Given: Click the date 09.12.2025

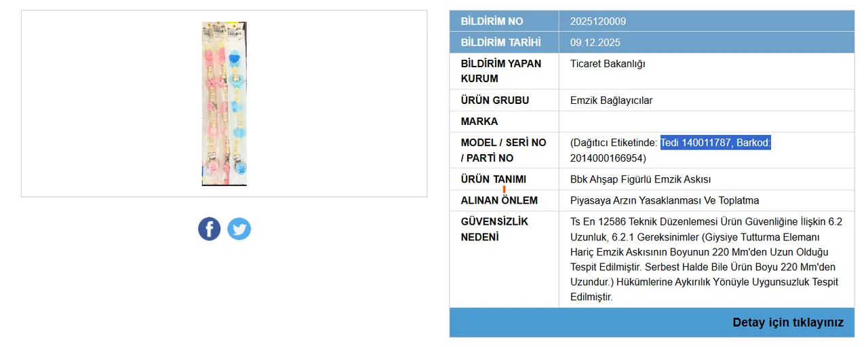Looking at the screenshot, I should tap(595, 43).
